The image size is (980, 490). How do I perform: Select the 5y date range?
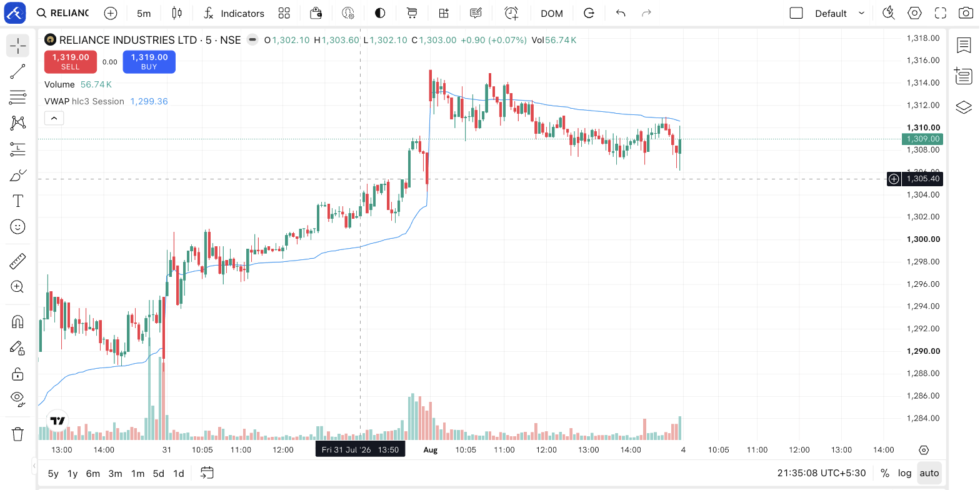click(53, 473)
